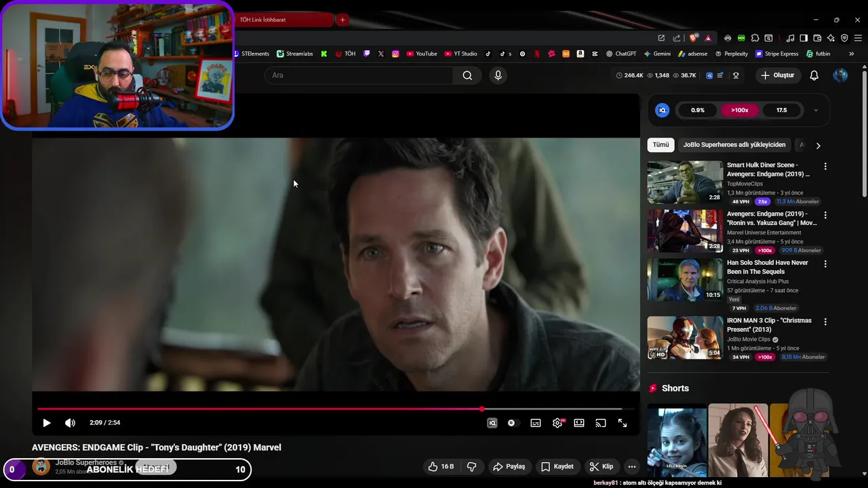Like the video showing 16 B

441,466
